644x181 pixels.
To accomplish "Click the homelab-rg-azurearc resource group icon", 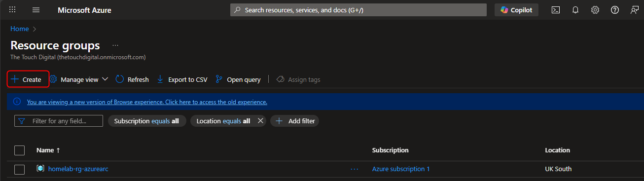I will click(40, 169).
